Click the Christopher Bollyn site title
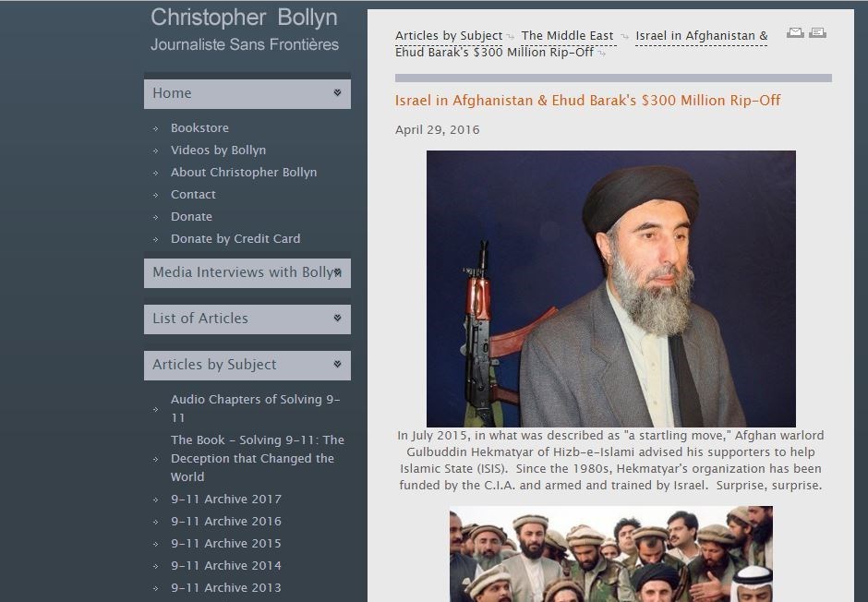The width and height of the screenshot is (868, 602). click(x=244, y=18)
